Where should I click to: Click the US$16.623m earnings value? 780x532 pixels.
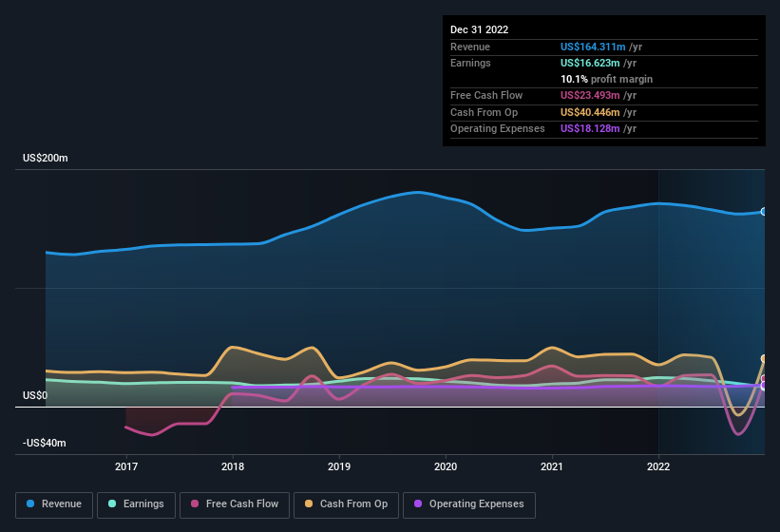[x=590, y=63]
